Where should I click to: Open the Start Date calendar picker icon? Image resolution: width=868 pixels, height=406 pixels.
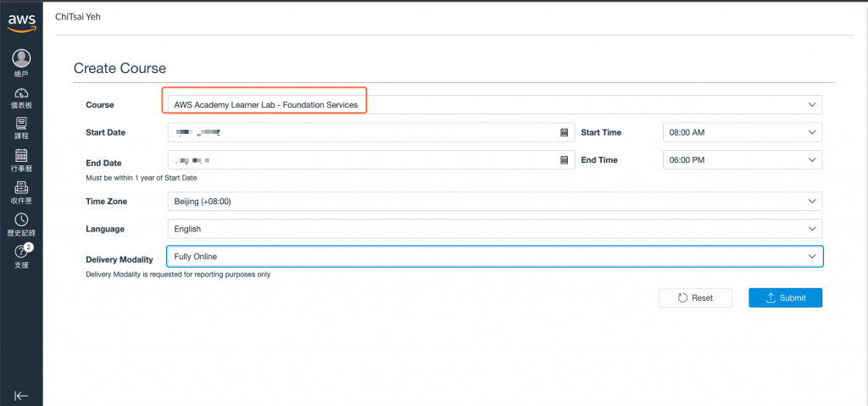[x=564, y=132]
